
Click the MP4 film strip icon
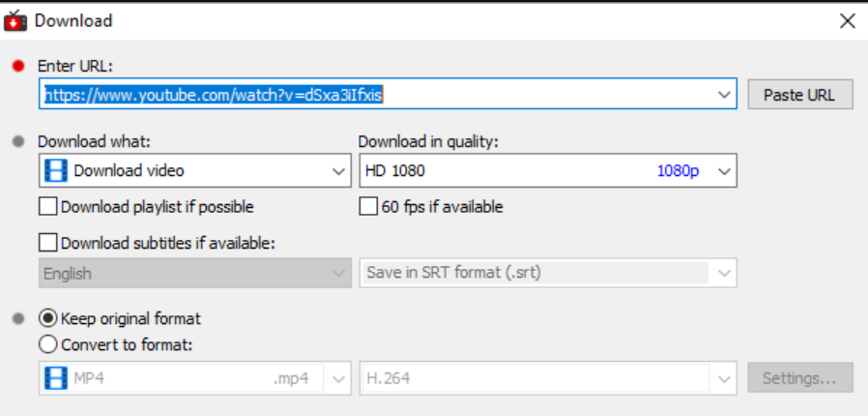point(56,378)
